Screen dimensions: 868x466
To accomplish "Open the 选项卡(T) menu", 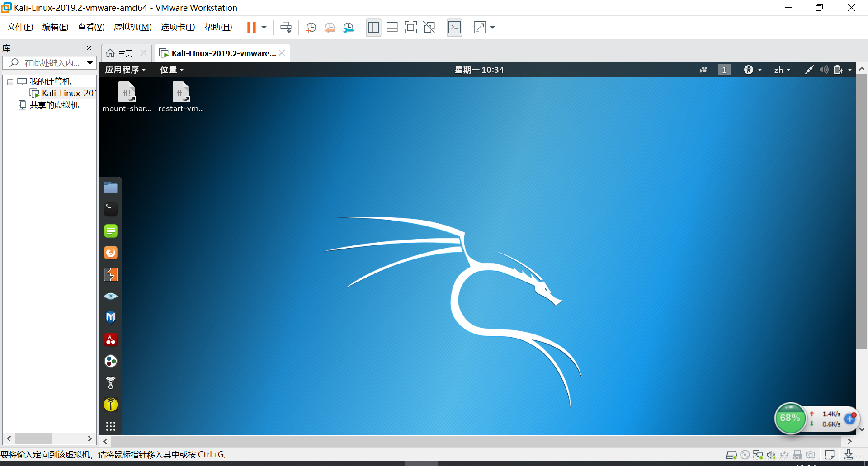I will click(178, 27).
